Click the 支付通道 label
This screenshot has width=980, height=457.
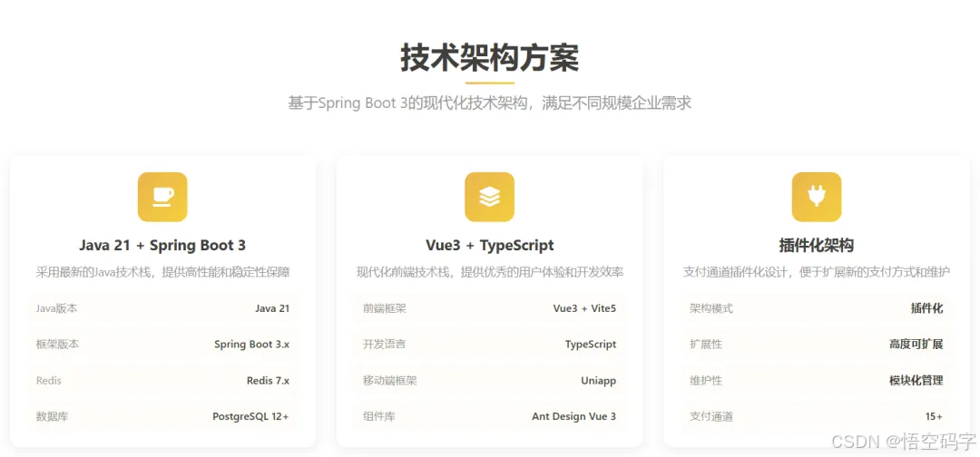point(711,416)
